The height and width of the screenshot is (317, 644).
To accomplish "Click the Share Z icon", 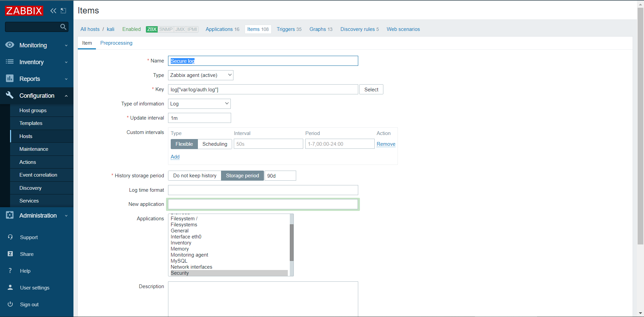I will click(x=10, y=254).
